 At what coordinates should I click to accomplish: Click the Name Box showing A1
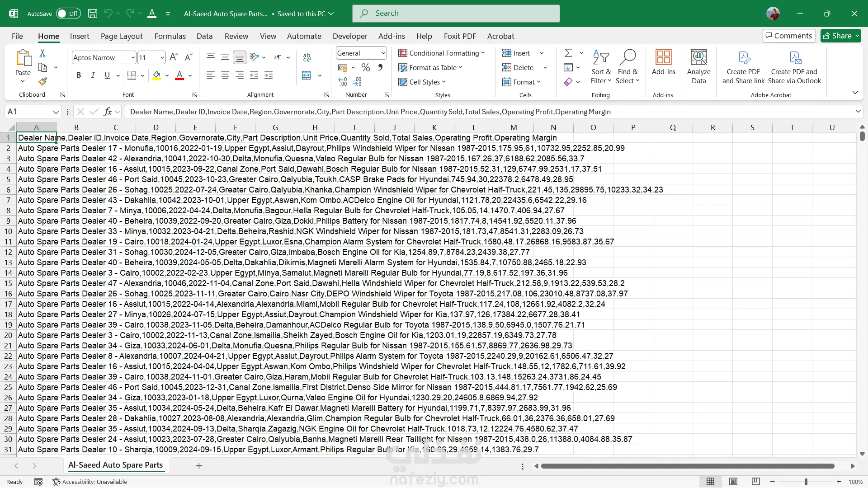28,112
